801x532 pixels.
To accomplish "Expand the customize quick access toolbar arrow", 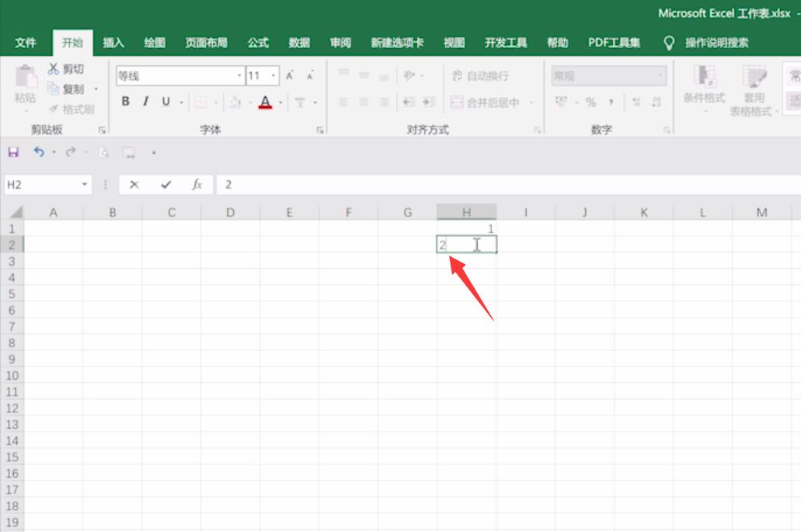I will tap(153, 153).
